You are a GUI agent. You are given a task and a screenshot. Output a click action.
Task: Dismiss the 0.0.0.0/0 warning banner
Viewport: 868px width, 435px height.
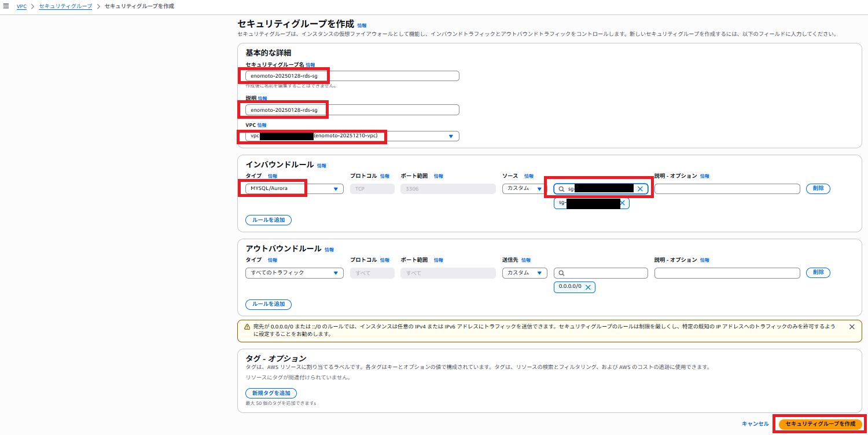click(x=852, y=327)
